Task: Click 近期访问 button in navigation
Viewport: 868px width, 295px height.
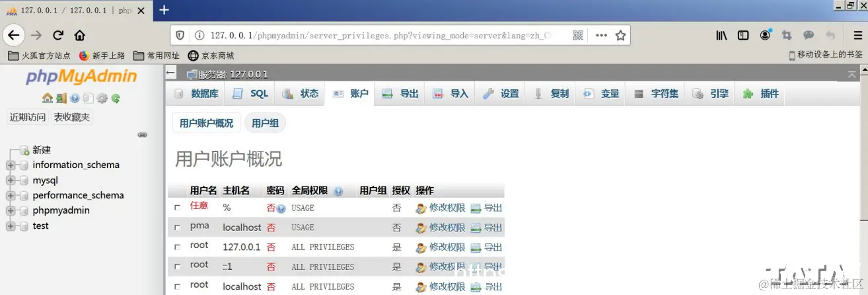Action: point(28,118)
